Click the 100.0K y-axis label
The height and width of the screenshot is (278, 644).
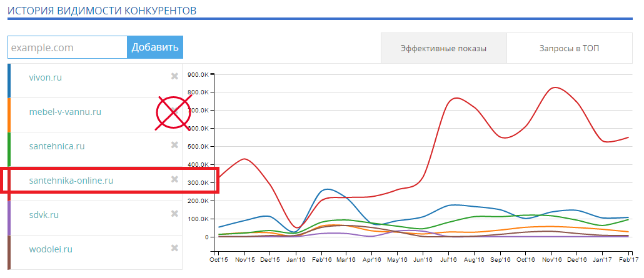[x=198, y=219]
